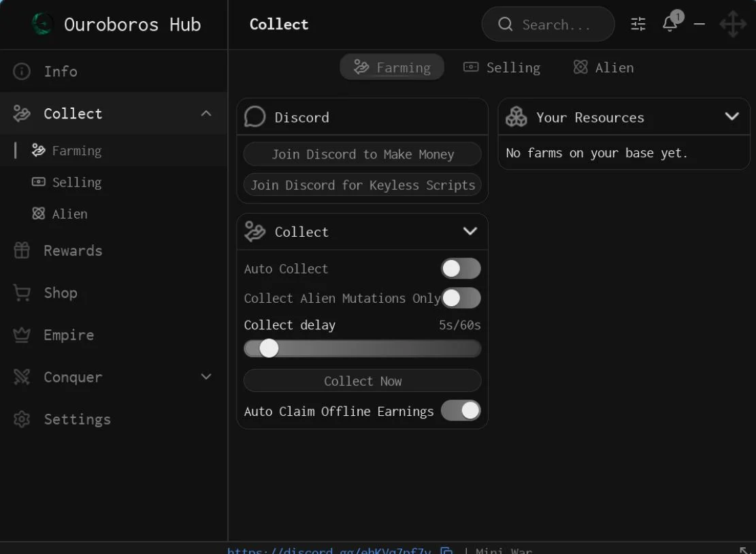Click the Conquer swords icon

(x=22, y=377)
